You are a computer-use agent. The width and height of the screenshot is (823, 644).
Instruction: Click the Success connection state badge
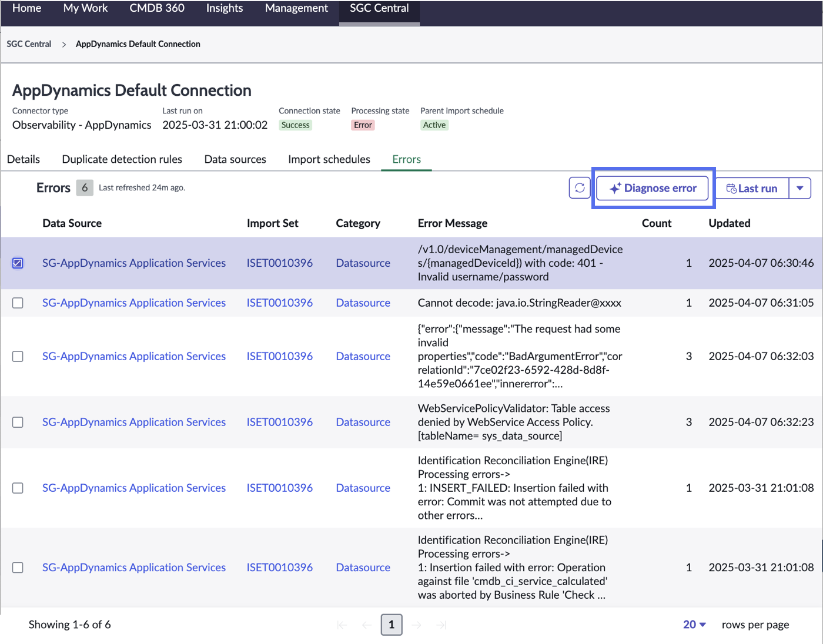(296, 125)
